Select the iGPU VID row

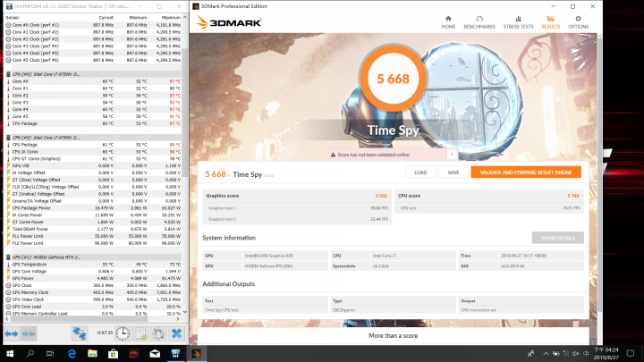coord(93,166)
